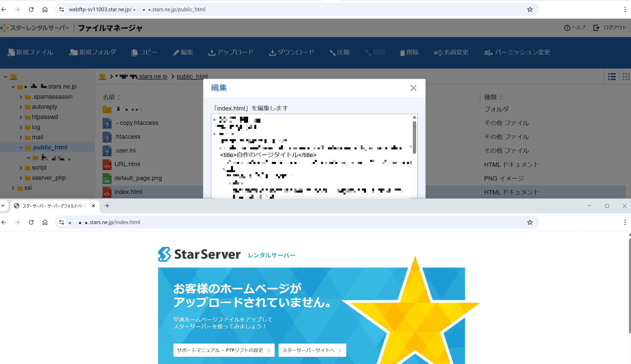Expand the mail folder in tree
631x364 pixels.
coord(21,137)
